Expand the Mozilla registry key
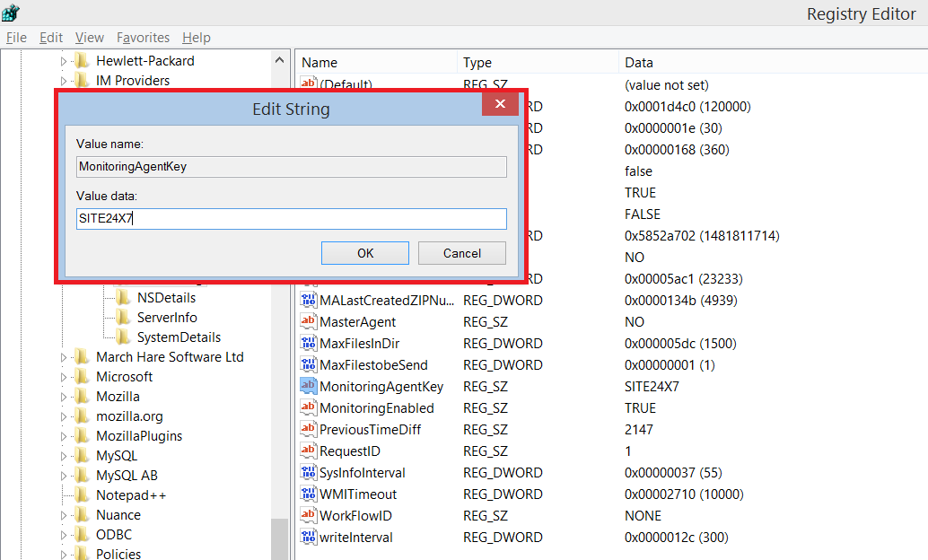Viewport: 928px width, 560px height. coord(64,397)
